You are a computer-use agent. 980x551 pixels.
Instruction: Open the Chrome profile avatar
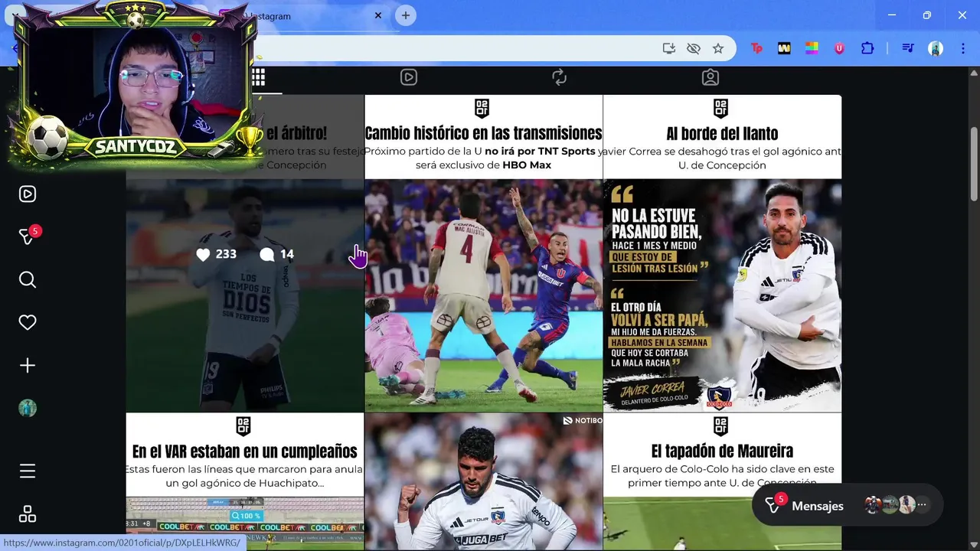(x=936, y=48)
